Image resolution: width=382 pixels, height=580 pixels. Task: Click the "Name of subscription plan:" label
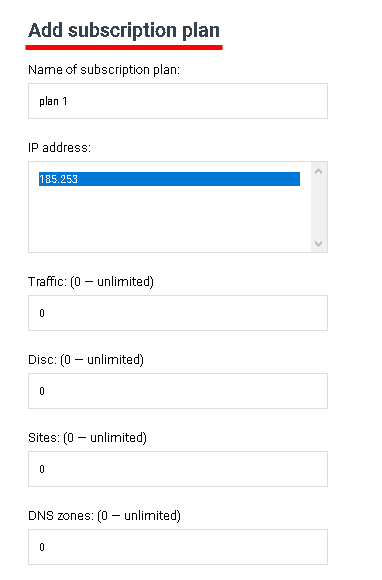104,70
